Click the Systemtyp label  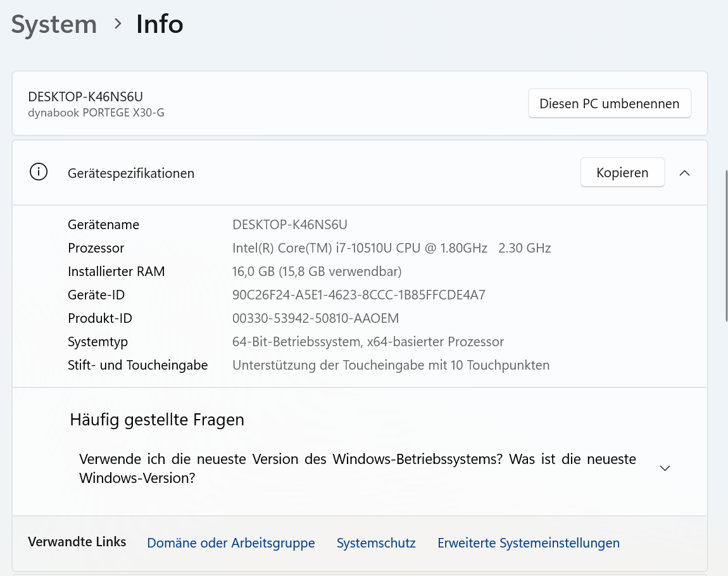coord(97,342)
